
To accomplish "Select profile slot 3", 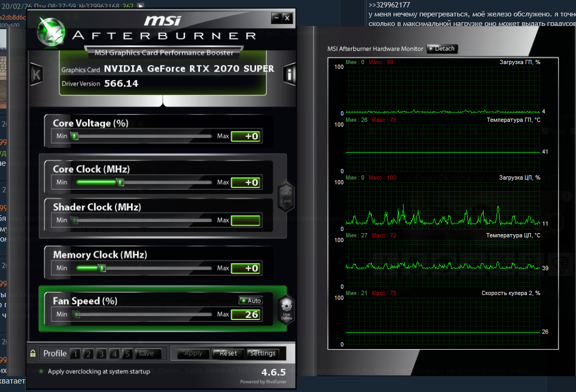I will pos(101,354).
